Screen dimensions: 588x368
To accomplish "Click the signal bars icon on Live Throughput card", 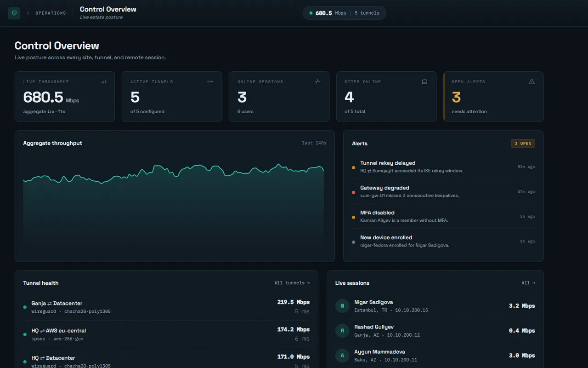I will [103, 81].
